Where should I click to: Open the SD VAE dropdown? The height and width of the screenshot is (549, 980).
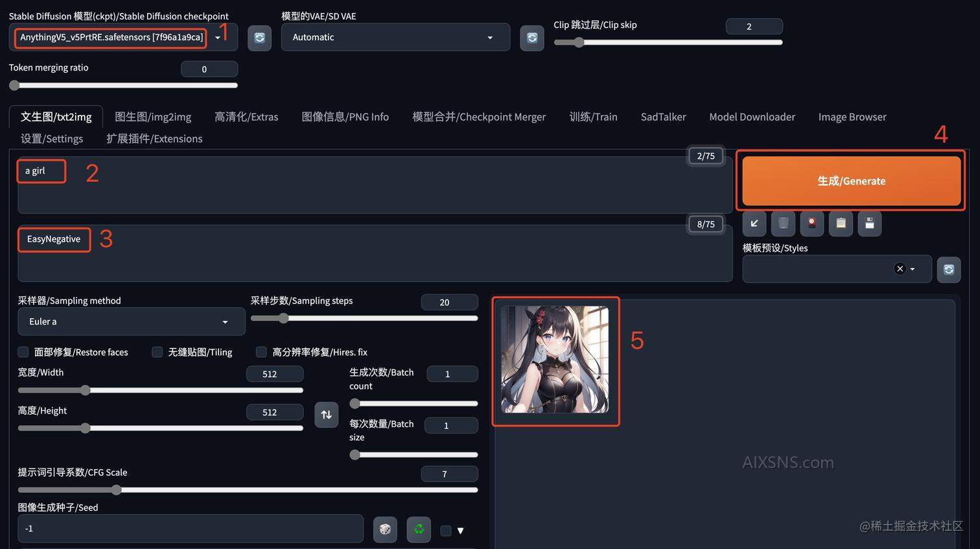click(395, 37)
